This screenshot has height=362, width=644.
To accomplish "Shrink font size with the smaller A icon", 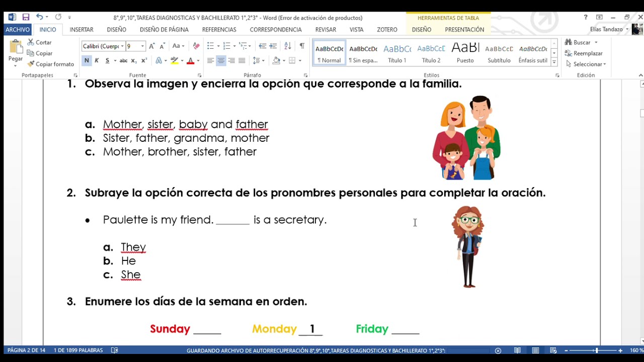I will click(x=162, y=46).
